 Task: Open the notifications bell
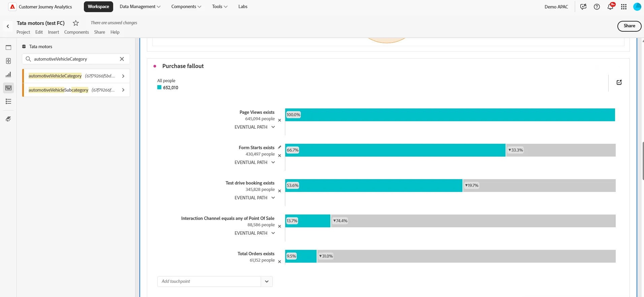610,7
